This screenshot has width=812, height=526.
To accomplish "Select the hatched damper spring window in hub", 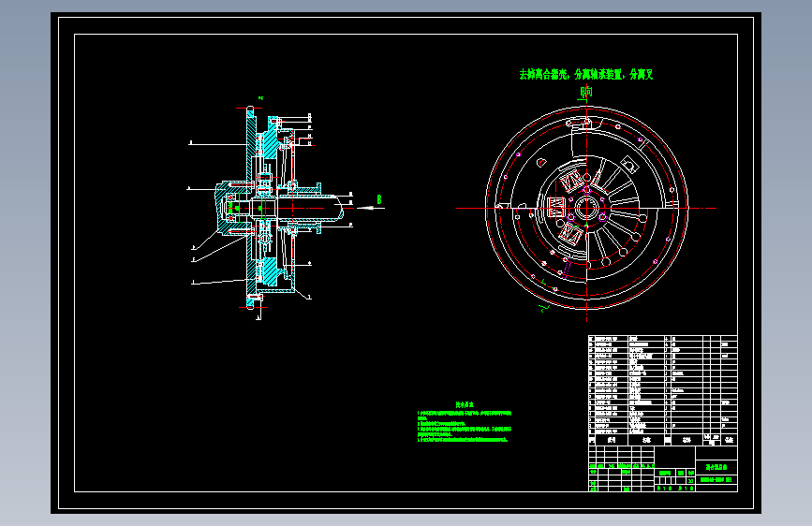I will pos(555,207).
